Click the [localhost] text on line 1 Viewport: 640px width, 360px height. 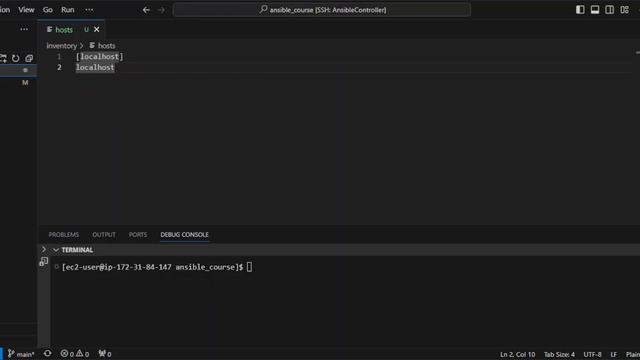[99, 57]
